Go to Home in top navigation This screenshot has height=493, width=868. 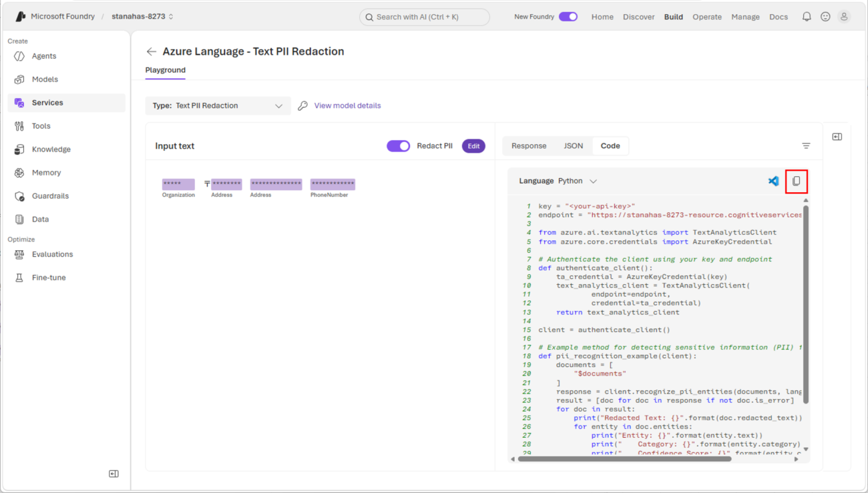click(602, 17)
